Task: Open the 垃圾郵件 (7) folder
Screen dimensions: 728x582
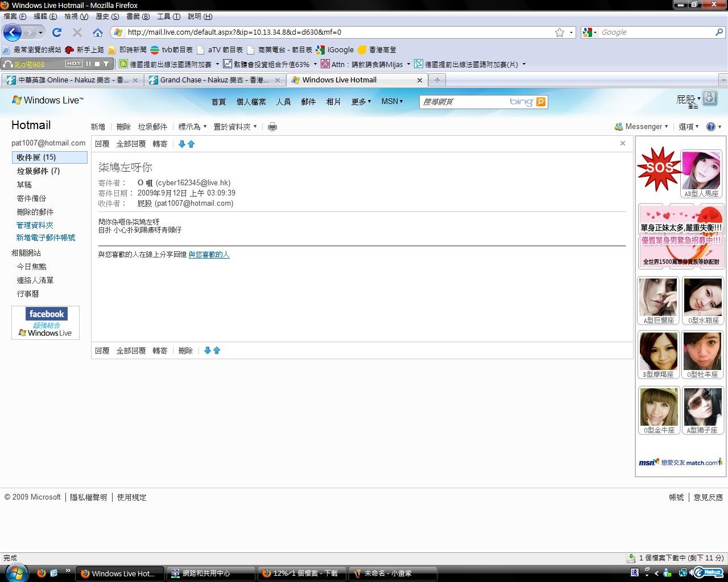Action: 38,171
